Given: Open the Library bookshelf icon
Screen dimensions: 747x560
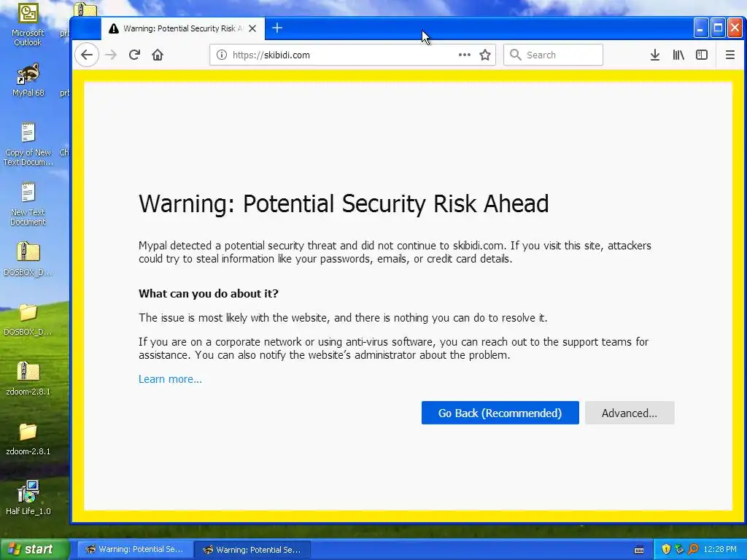Looking at the screenshot, I should [x=678, y=55].
